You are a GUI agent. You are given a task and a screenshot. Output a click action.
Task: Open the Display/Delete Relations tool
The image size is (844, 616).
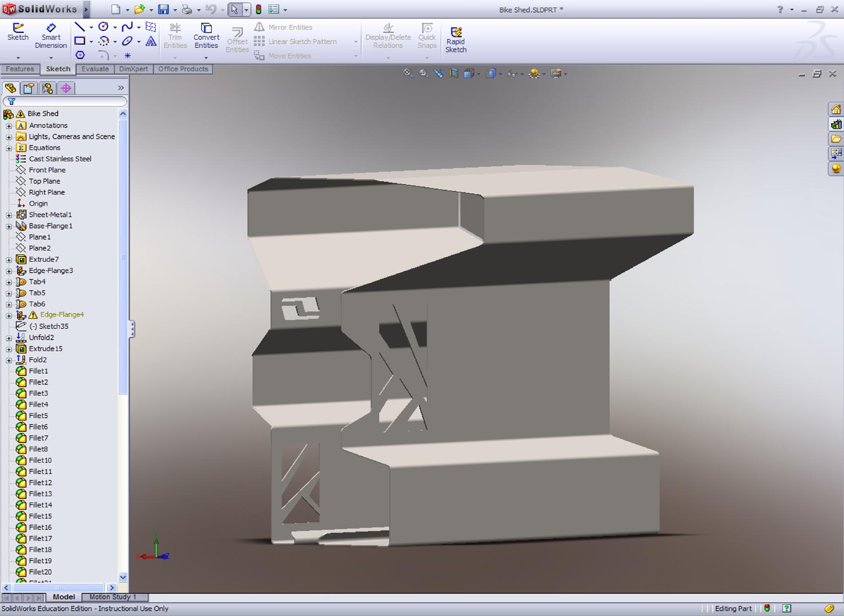(387, 36)
